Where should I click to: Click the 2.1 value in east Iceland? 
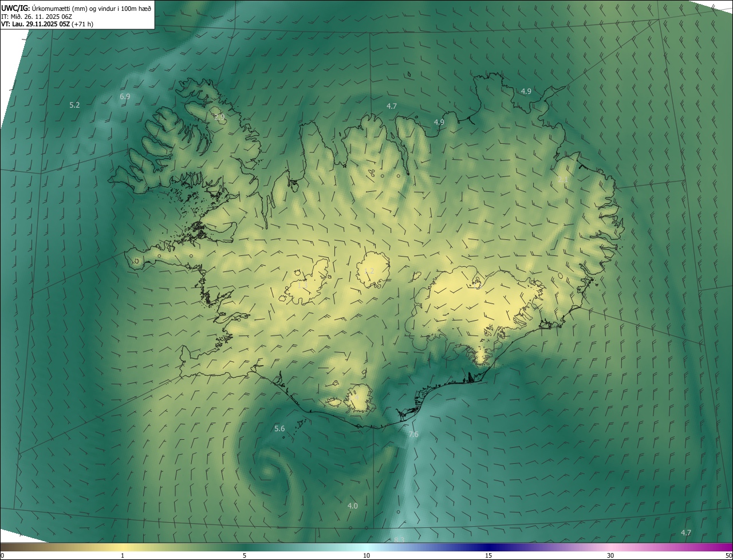[563, 179]
